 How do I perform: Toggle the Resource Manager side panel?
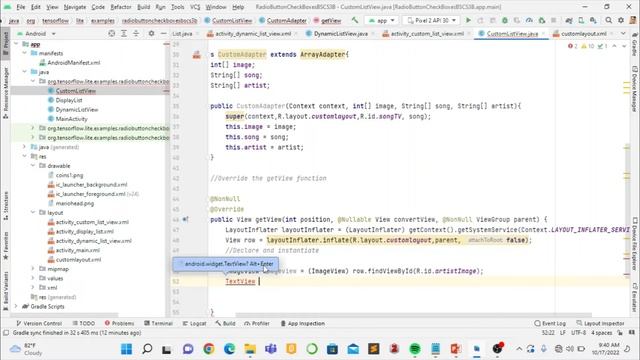pos(5,93)
